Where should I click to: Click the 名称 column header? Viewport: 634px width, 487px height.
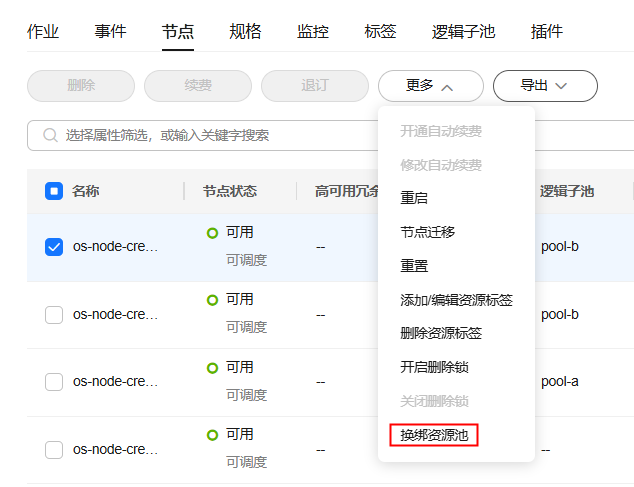tap(86, 191)
